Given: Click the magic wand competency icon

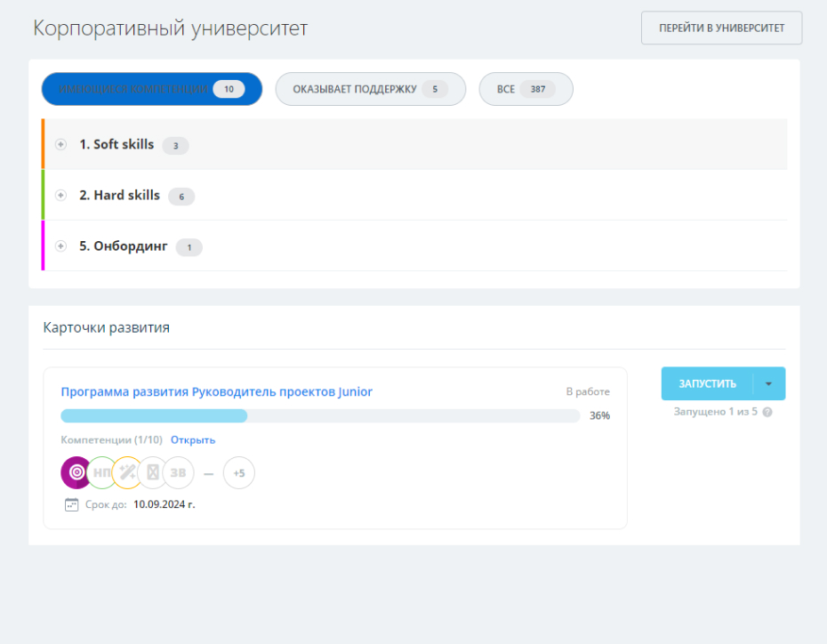Looking at the screenshot, I should (x=127, y=472).
